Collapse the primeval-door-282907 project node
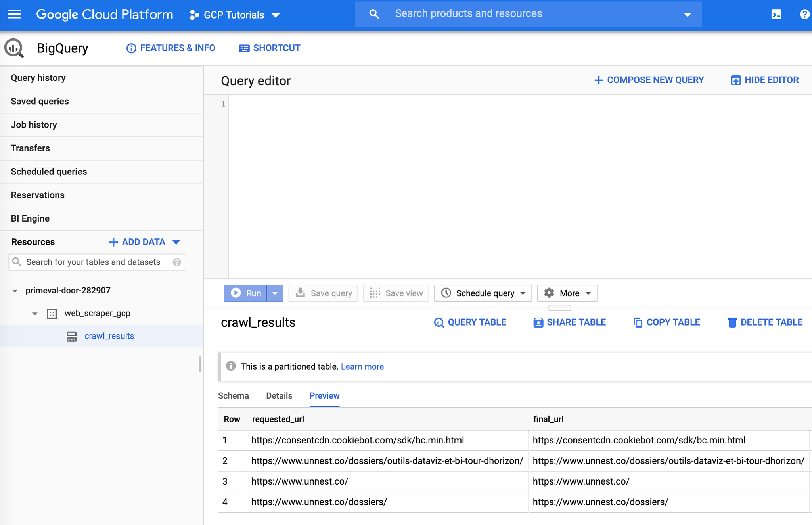 tap(15, 291)
